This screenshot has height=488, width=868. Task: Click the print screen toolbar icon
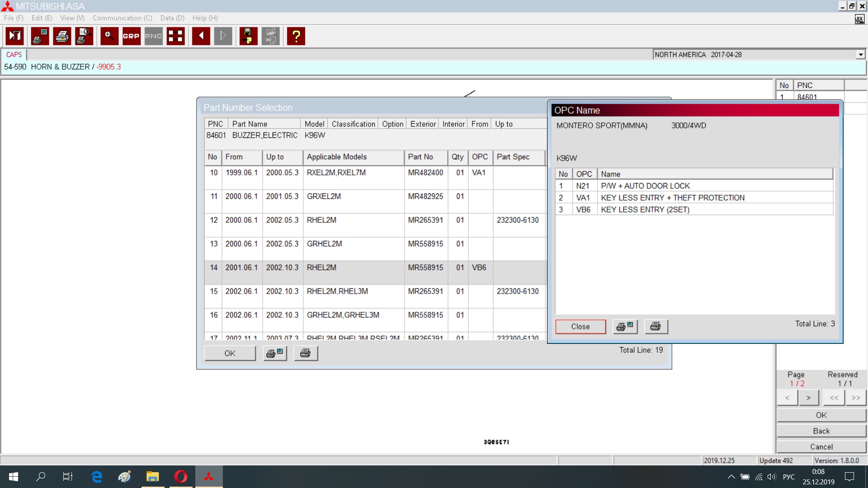coord(40,36)
